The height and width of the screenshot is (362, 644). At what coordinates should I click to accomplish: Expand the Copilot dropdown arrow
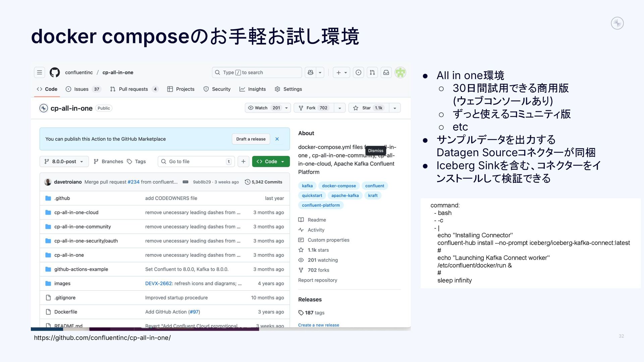tap(320, 72)
